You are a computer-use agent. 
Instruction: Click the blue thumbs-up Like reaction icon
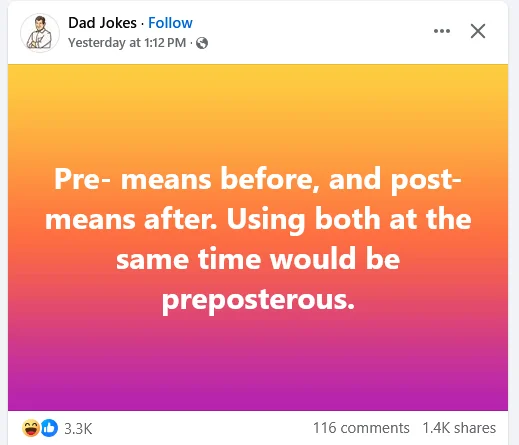coord(49,428)
